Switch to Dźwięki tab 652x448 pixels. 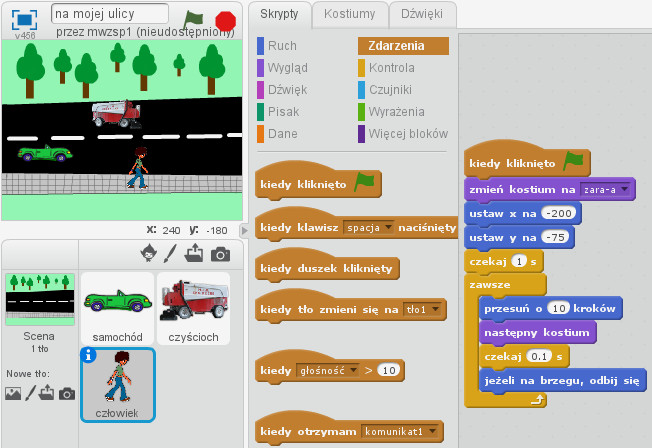(x=422, y=14)
